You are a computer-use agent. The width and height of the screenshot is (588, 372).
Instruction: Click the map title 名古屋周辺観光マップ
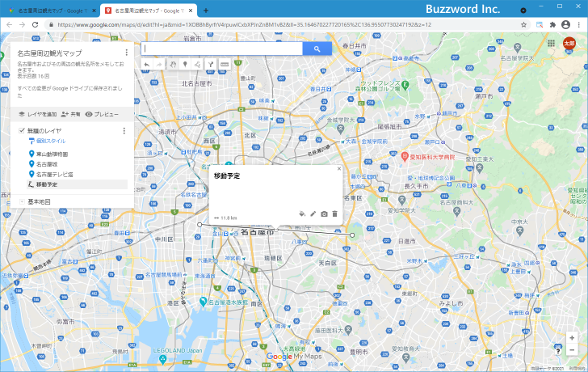click(49, 53)
